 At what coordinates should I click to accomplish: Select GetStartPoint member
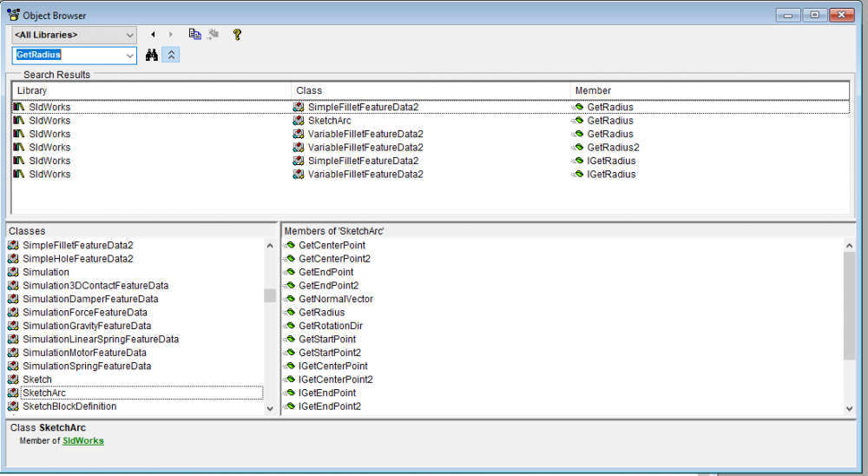[327, 339]
